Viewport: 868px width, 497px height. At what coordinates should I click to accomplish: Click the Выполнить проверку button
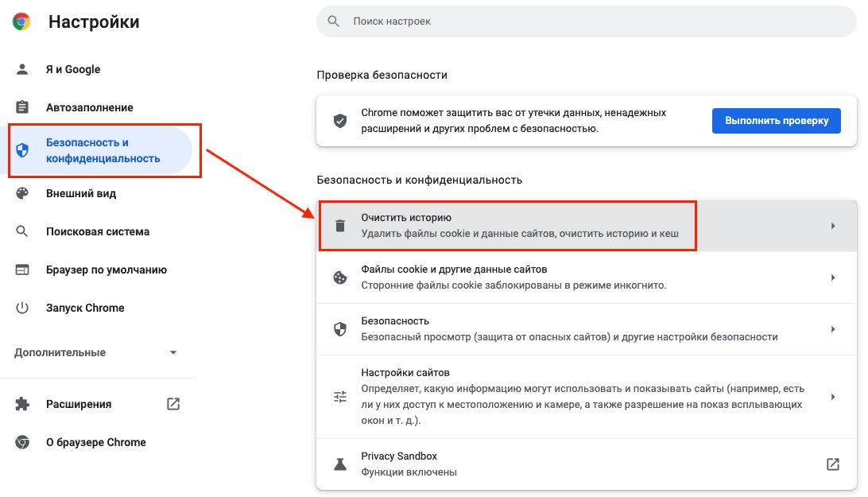[x=776, y=121]
